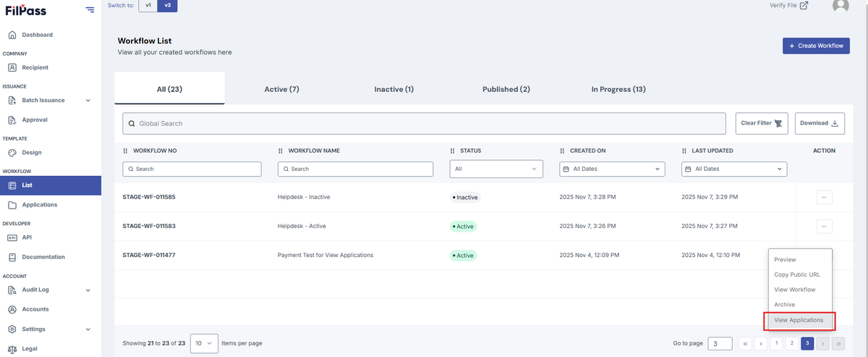The height and width of the screenshot is (357, 868).
Task: Expand the Settings chevron
Action: pyautogui.click(x=88, y=329)
